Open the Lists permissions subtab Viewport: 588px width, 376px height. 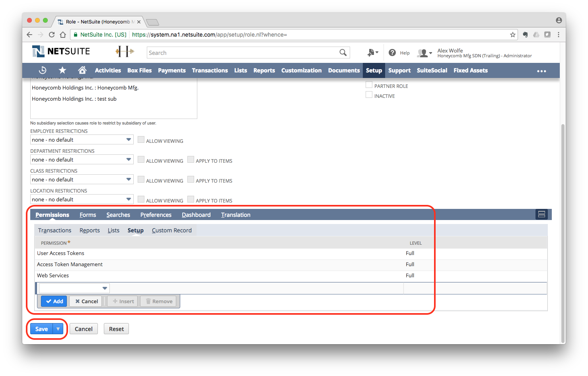113,230
